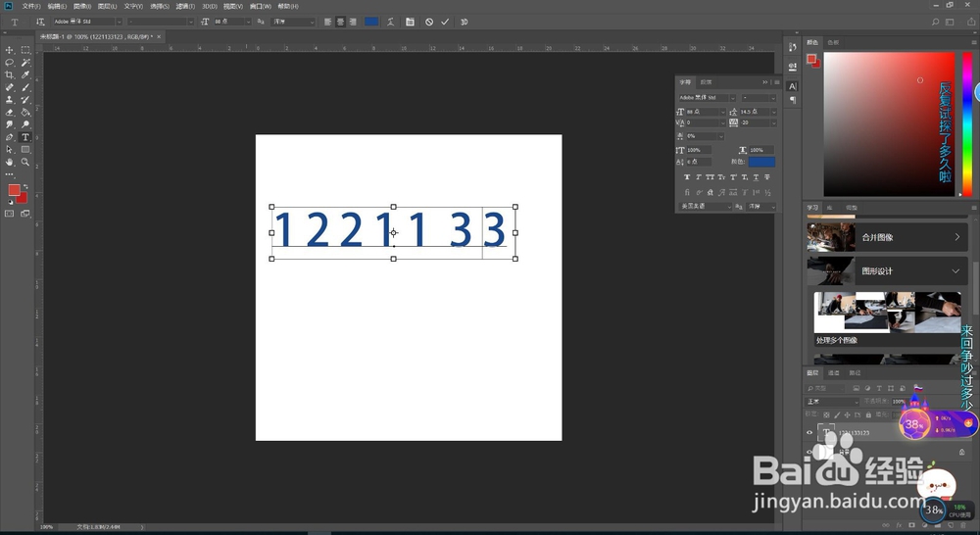Image resolution: width=980 pixels, height=535 pixels.
Task: Open anti-aliasing dropdown in options bar
Action: click(312, 22)
